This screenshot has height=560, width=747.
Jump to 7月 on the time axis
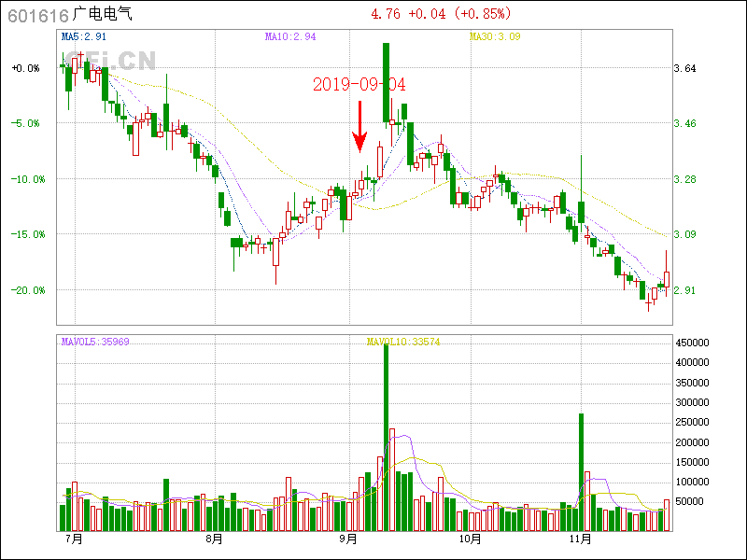tap(73, 539)
